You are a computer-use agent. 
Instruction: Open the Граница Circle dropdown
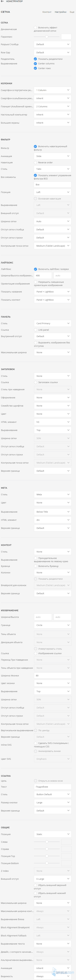pos(53,625)
